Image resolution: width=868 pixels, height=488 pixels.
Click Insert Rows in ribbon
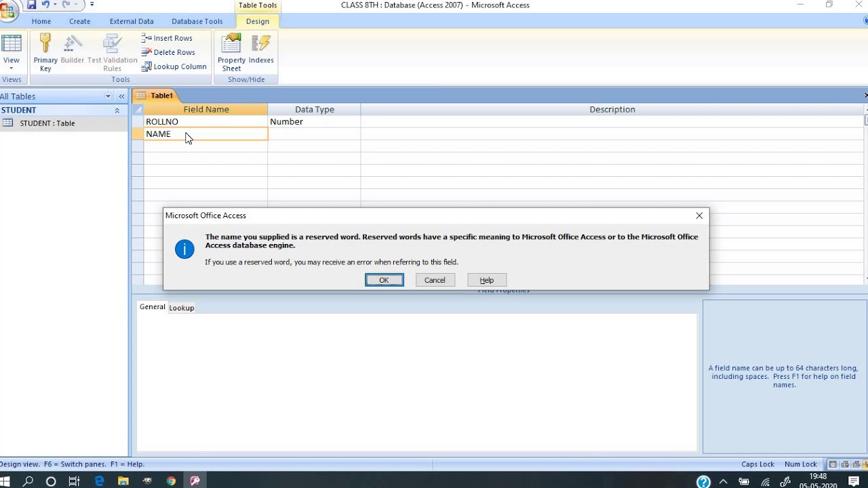[167, 38]
